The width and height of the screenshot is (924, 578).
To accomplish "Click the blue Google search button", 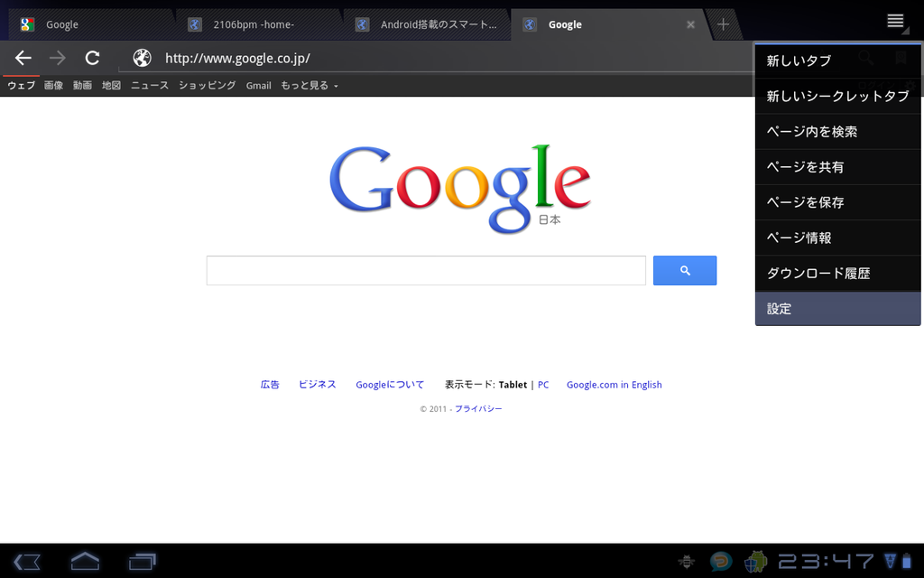I will (x=685, y=270).
